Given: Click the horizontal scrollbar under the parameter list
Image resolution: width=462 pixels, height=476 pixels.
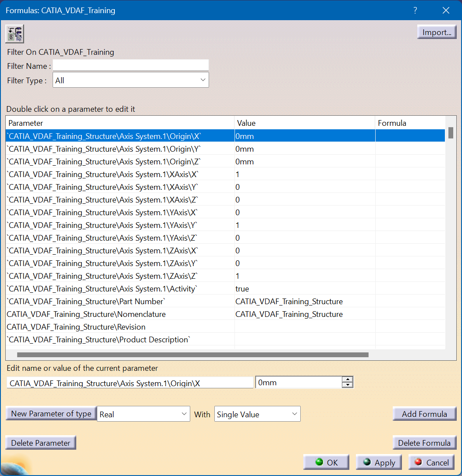Looking at the screenshot, I should click(193, 355).
